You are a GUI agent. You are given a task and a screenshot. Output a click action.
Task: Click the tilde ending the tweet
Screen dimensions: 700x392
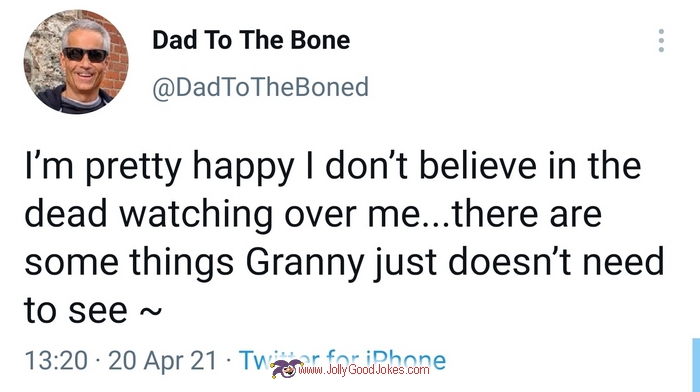[x=150, y=311]
